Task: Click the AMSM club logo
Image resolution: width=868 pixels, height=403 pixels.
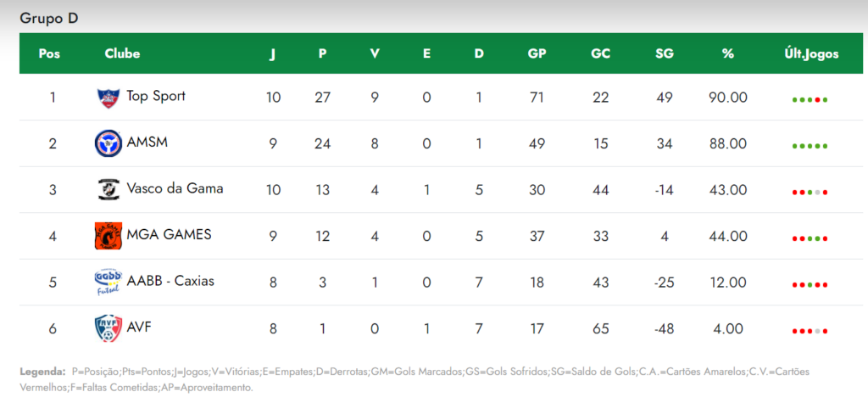Action: pos(108,143)
